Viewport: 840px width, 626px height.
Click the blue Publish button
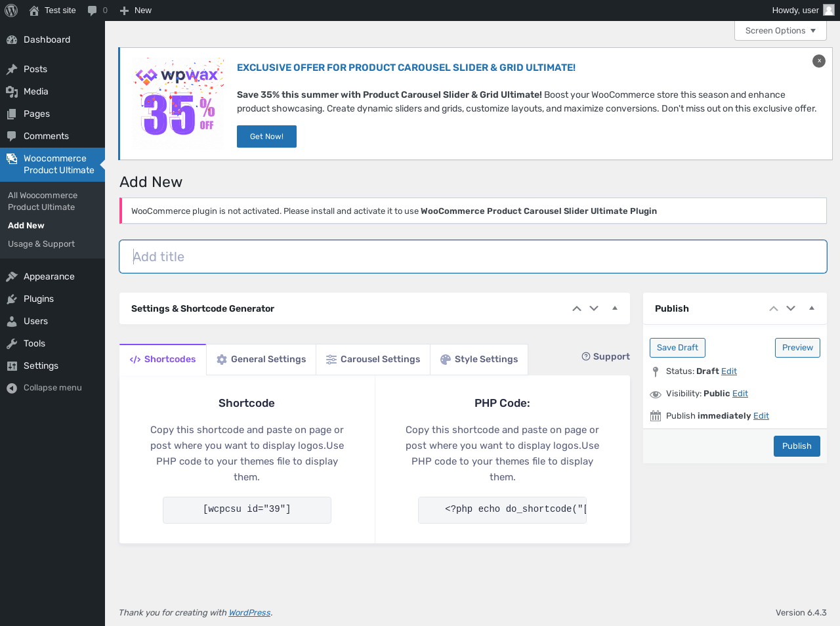tap(797, 446)
